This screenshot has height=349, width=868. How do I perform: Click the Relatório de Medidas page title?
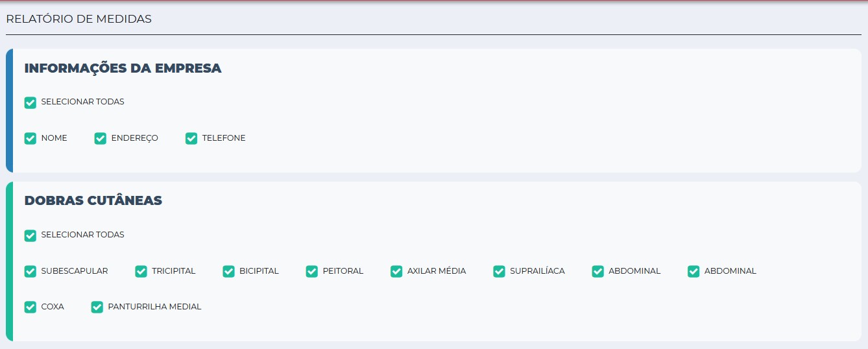[78, 19]
